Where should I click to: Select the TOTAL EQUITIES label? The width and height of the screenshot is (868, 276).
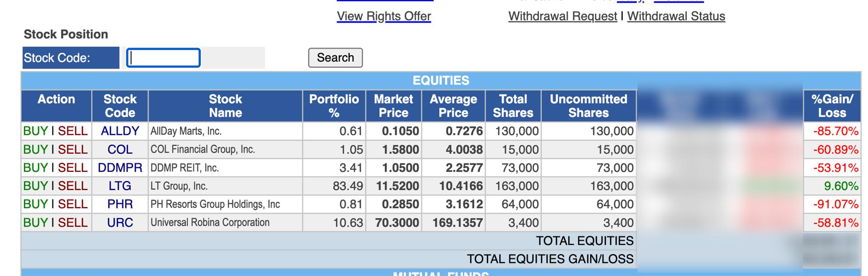click(585, 241)
